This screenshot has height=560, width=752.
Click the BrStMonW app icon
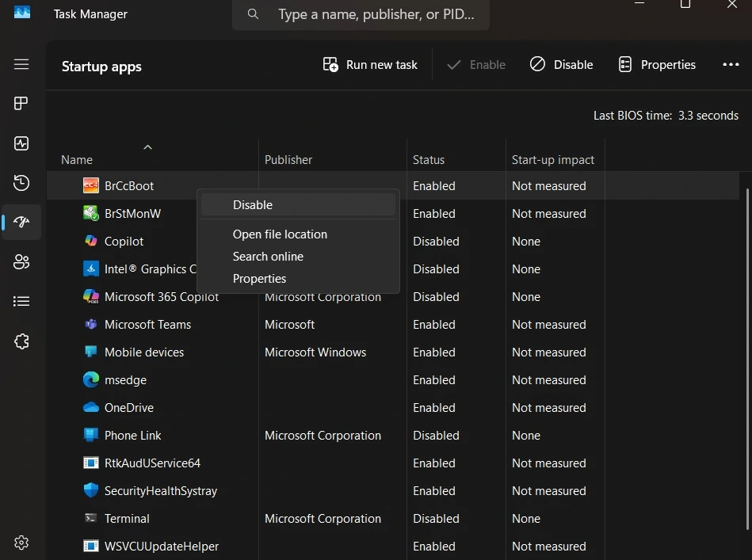click(91, 213)
